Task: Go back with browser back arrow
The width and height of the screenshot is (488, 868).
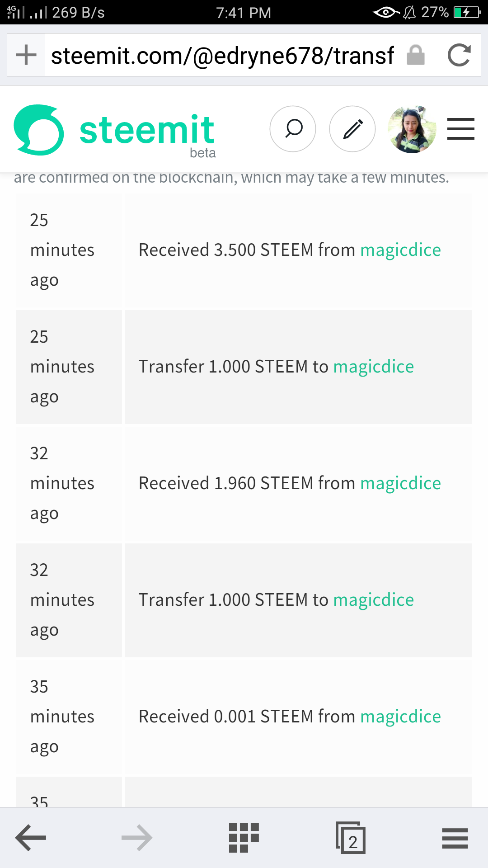Action: (31, 838)
